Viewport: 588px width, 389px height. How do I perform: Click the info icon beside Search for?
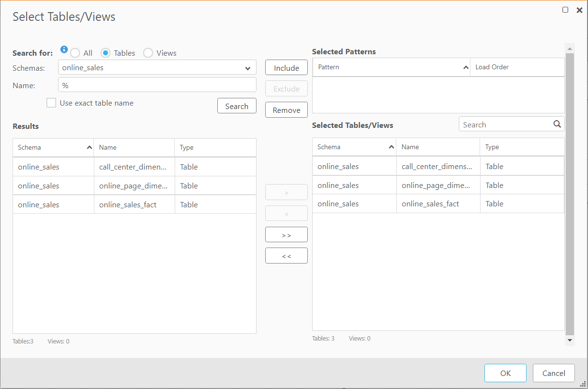pyautogui.click(x=64, y=49)
